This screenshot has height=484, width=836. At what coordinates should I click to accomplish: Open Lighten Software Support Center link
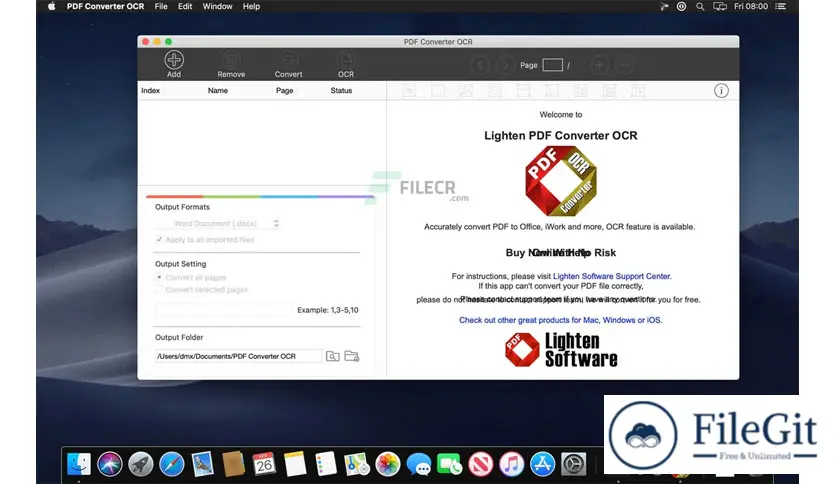pyautogui.click(x=612, y=276)
